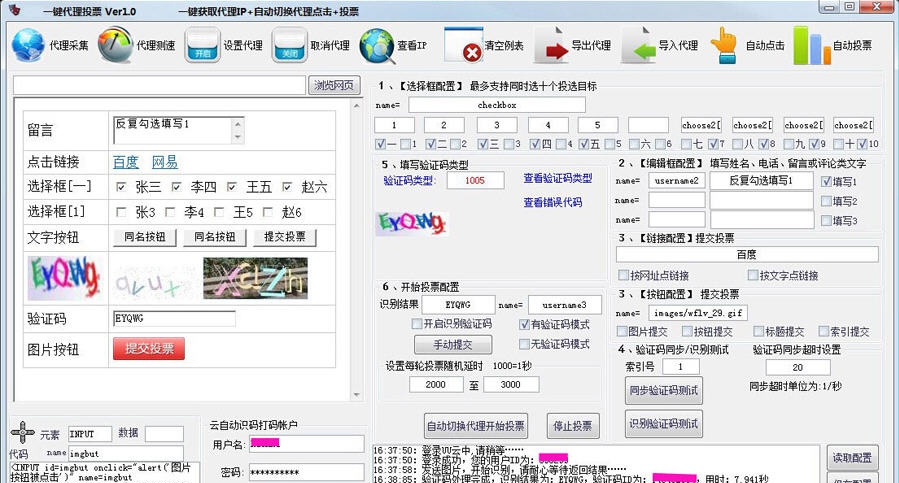Click the webpage panel scrollbar down arrow
The image size is (899, 483).
(357, 395)
